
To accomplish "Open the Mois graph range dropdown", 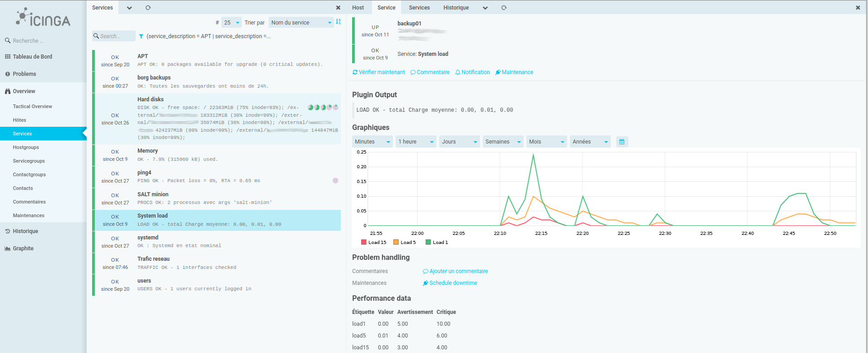I will 546,142.
